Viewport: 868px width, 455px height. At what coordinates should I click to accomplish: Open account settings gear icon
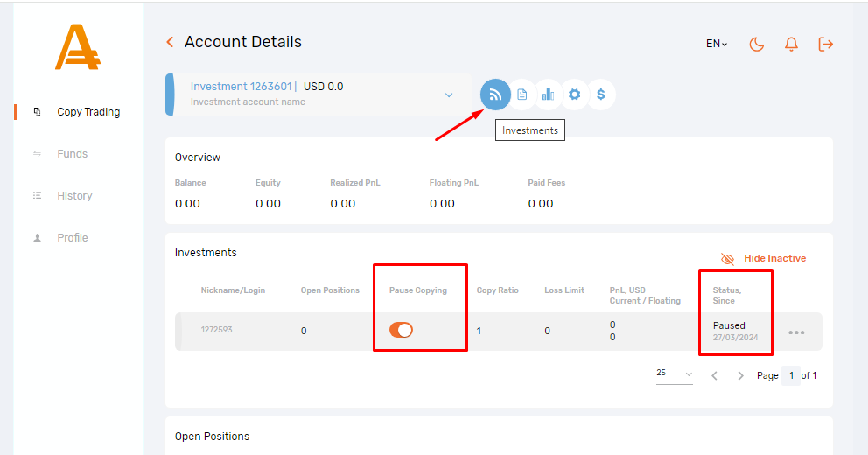click(575, 94)
